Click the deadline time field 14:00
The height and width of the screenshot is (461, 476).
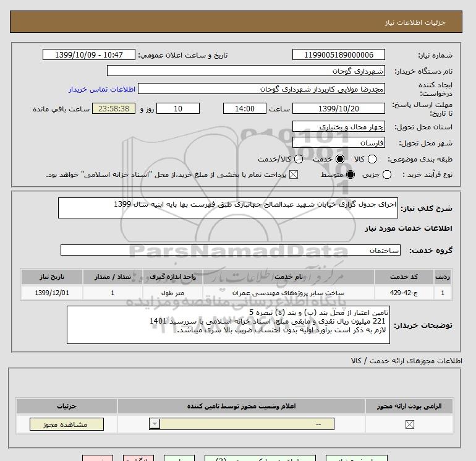pyautogui.click(x=245, y=108)
